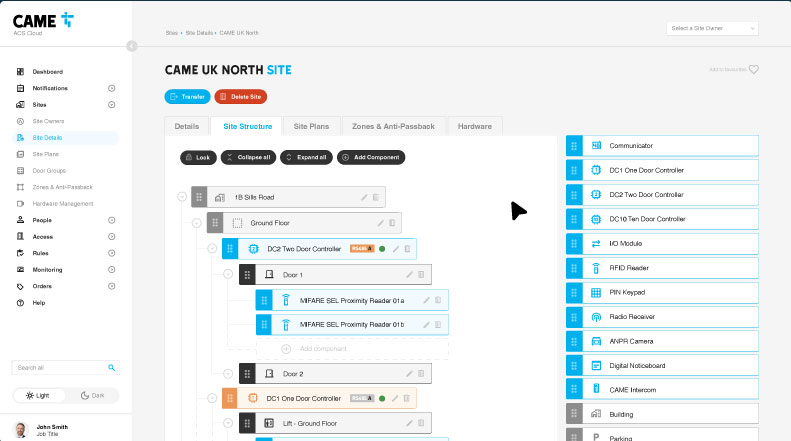
Task: Open the Select a Site Owner dropdown
Action: click(712, 28)
